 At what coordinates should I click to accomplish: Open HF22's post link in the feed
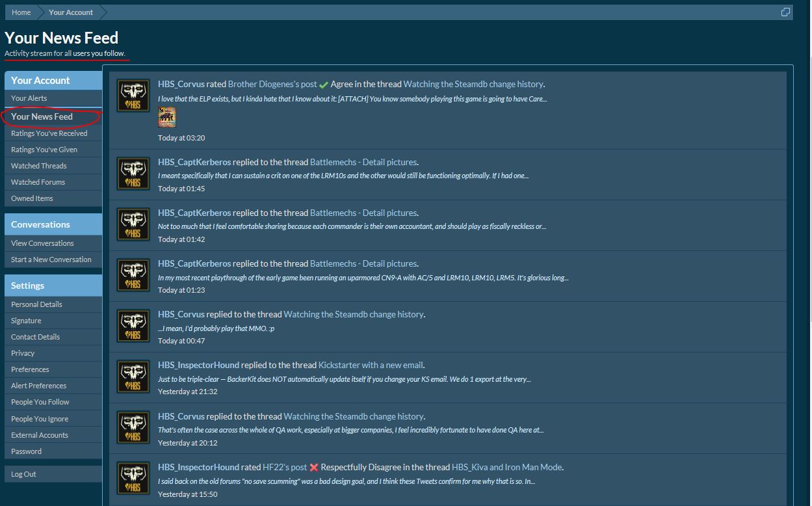[285, 467]
